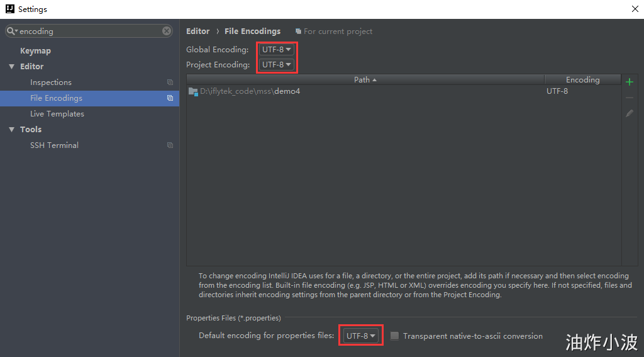Open the properties files default encoding dropdown
This screenshot has width=644, height=357.
click(360, 336)
